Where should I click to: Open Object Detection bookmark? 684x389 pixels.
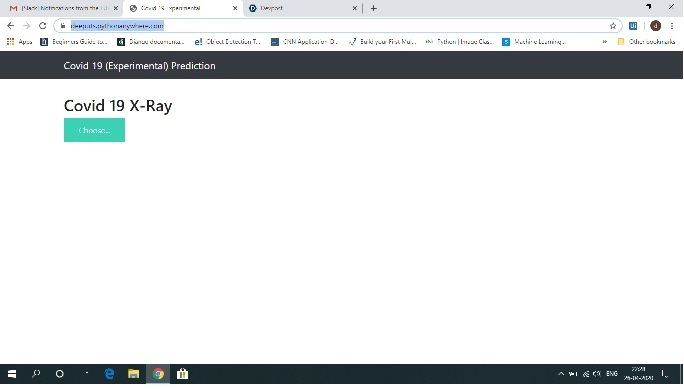[x=228, y=42]
